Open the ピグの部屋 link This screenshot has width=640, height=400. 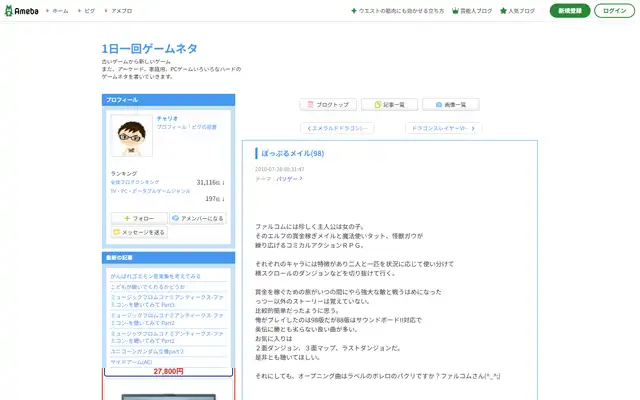pos(204,127)
